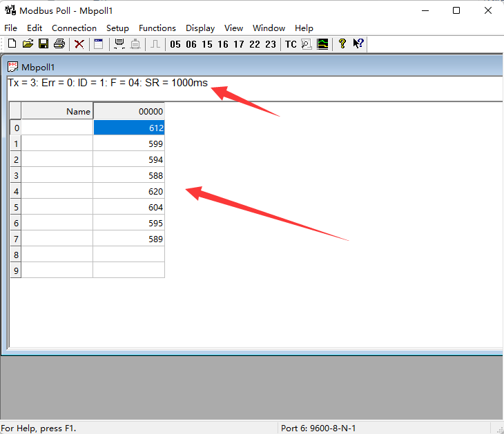Screen dimensions: 504x434
Task: Click function 05 write single coil button
Action: point(175,44)
